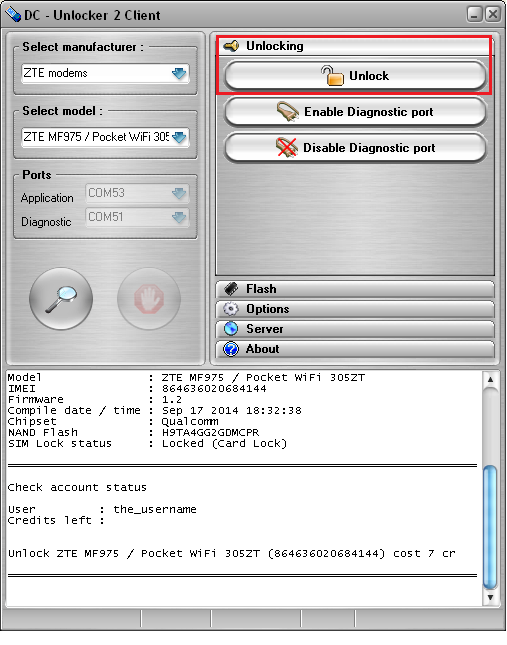Expand the About section

tap(355, 349)
